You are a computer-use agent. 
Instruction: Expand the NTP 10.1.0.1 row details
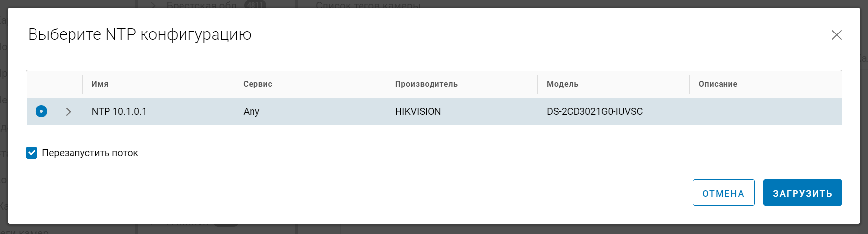pos(68,112)
